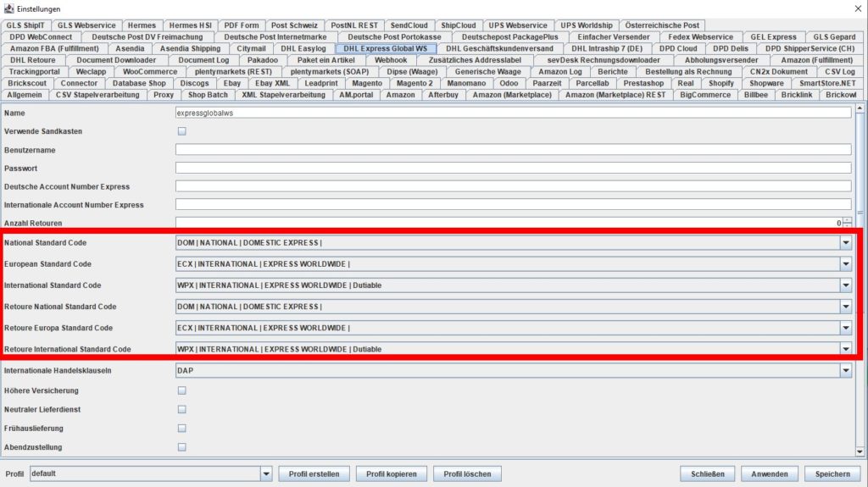Image resolution: width=868 pixels, height=487 pixels.
Task: Open the SendCloud tab
Action: 409,25
